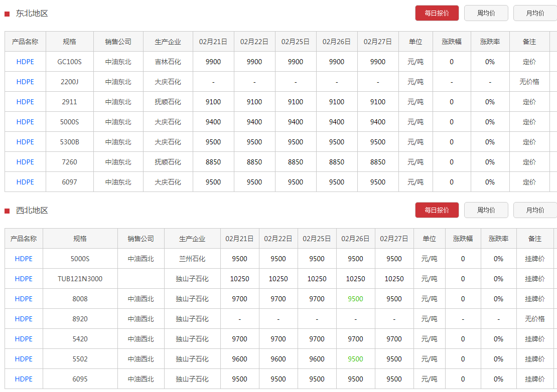Open HDPE link for 6095 row
This screenshot has height=392, width=557.
[x=24, y=379]
